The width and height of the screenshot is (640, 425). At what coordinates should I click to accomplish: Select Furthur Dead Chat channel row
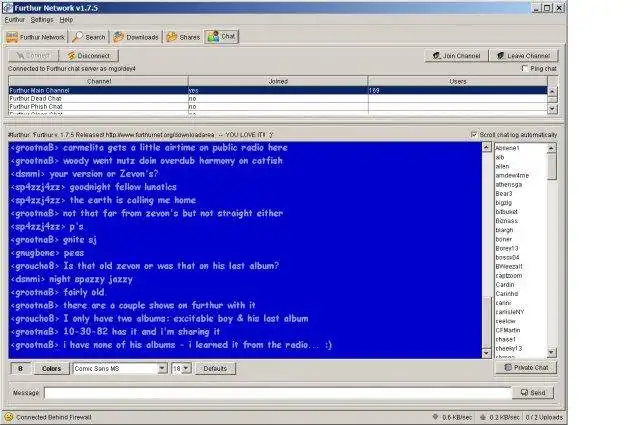coord(278,98)
